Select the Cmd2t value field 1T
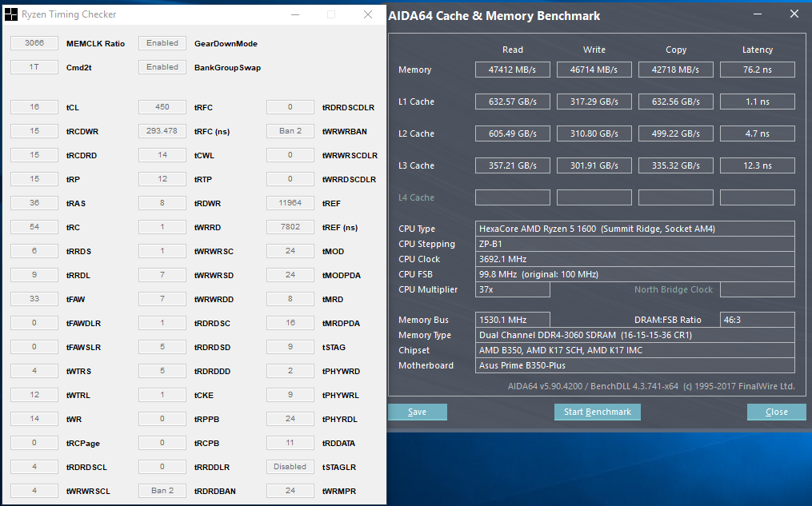812x506 pixels. tap(34, 66)
